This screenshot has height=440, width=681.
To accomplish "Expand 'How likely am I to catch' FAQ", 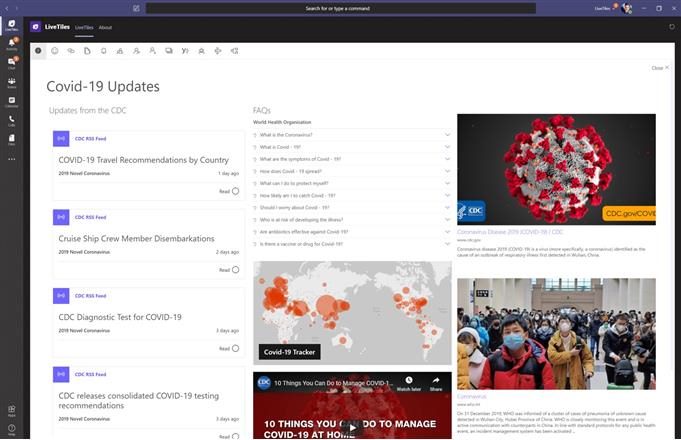I will pos(352,195).
